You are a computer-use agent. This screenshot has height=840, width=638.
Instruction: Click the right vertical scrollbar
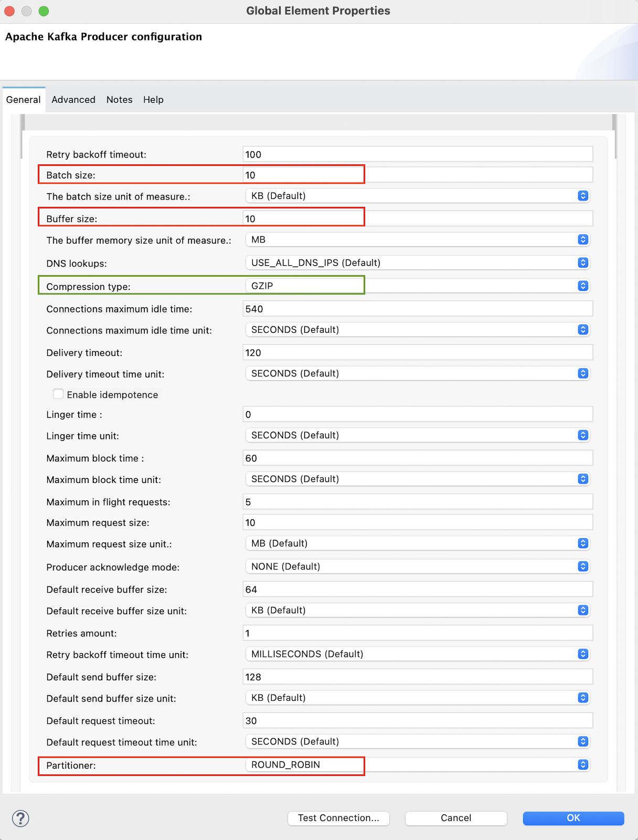[x=614, y=136]
